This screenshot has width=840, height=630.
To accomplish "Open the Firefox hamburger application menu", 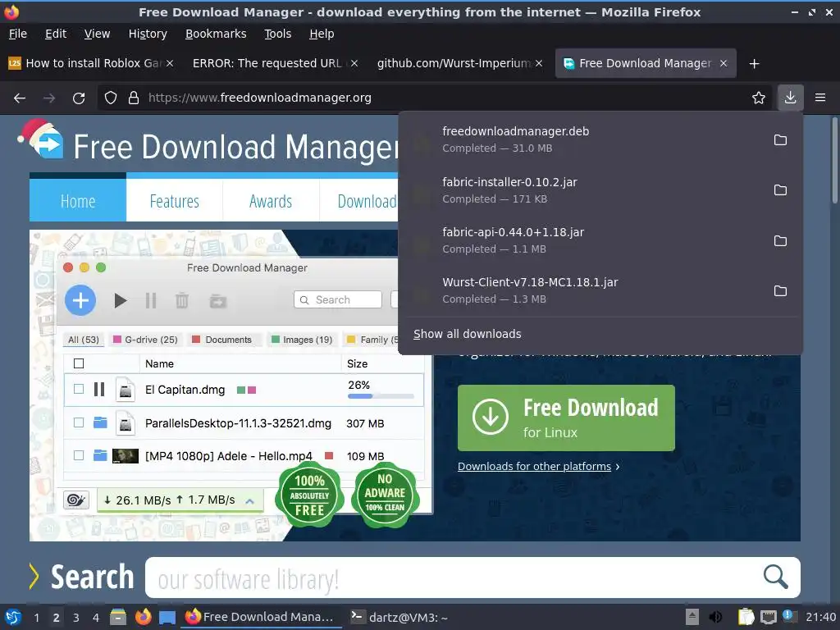I will pyautogui.click(x=820, y=98).
